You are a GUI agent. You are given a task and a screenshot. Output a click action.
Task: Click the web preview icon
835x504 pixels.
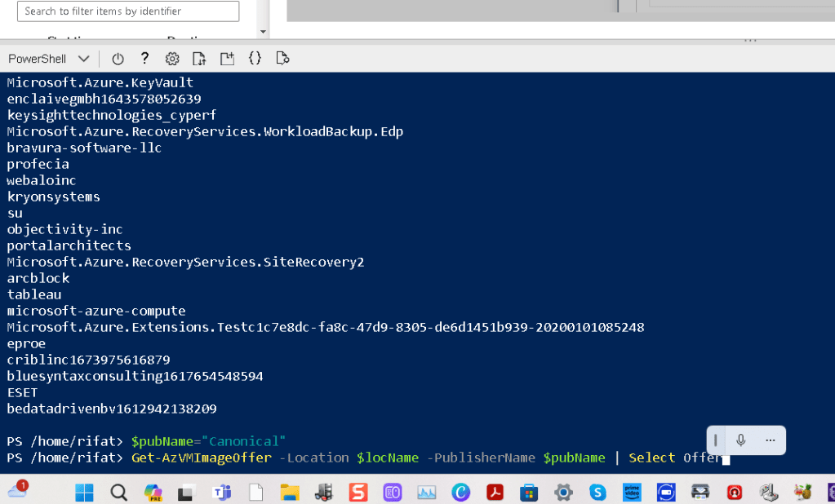(282, 59)
